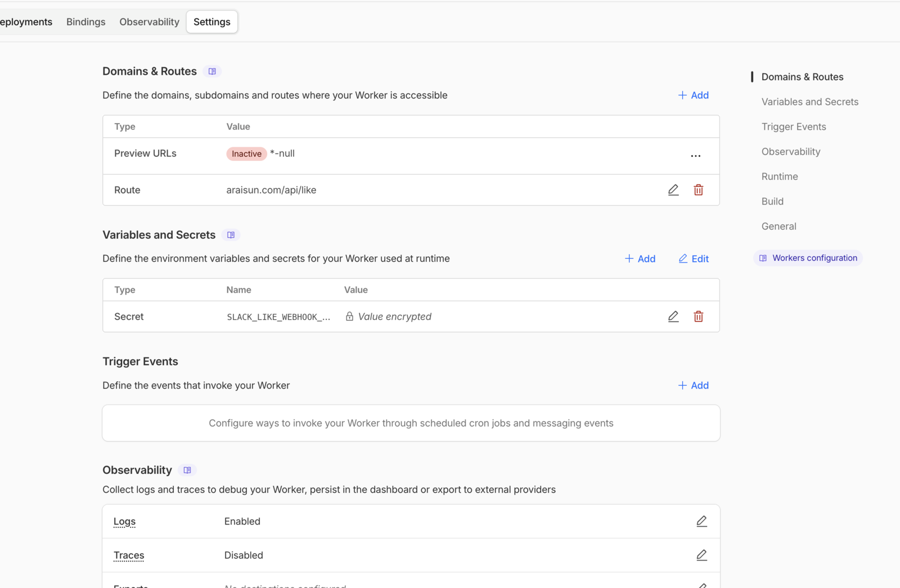The image size is (900, 588).
Task: Delete the araisun.com/api/like route
Action: pos(698,190)
